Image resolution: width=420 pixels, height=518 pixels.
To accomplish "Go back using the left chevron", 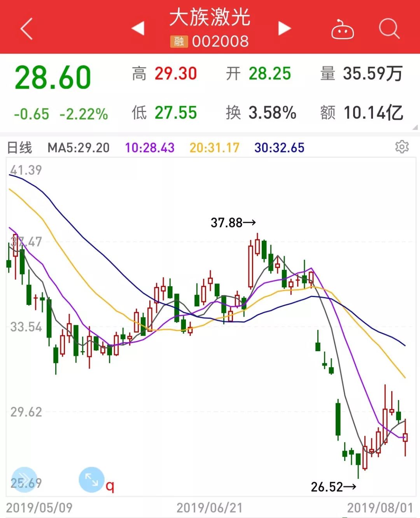I will click(26, 29).
